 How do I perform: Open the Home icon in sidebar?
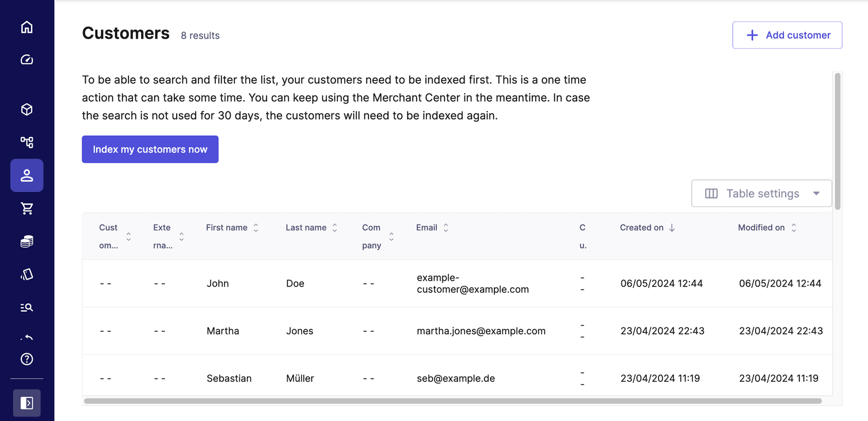pyautogui.click(x=26, y=27)
